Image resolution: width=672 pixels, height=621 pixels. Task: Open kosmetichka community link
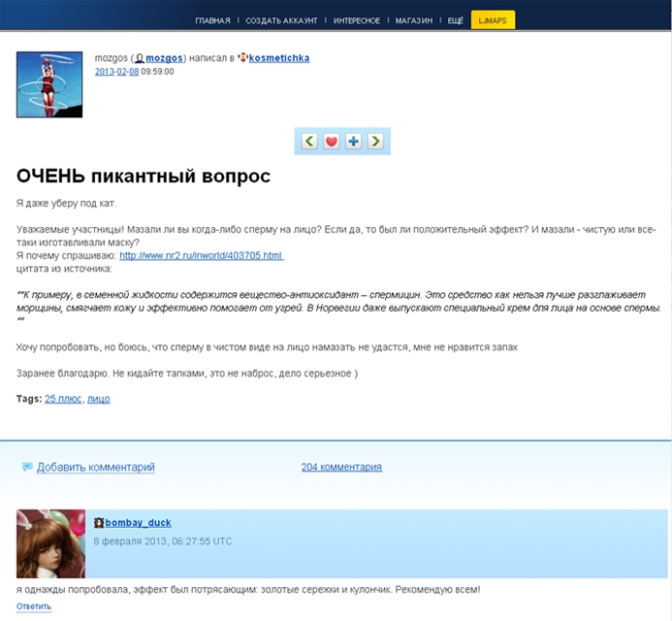coord(279,58)
